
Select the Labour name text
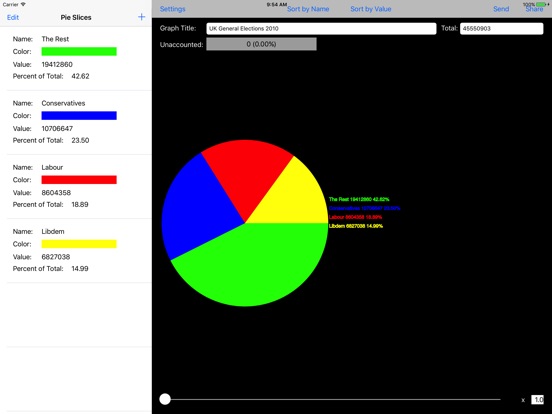(x=52, y=167)
